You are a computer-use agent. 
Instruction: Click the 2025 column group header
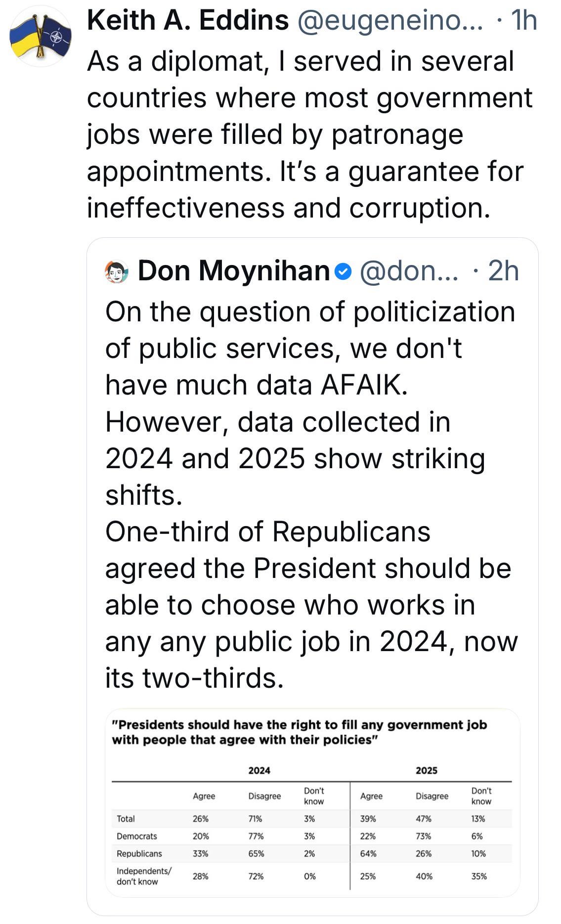click(x=426, y=770)
